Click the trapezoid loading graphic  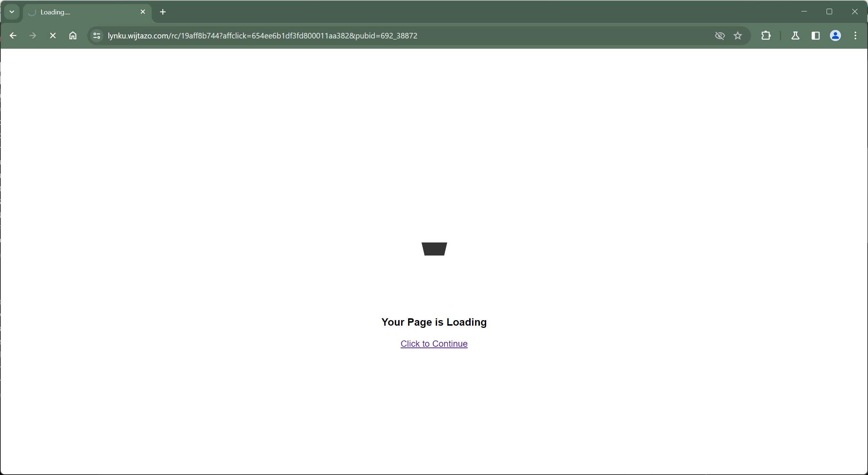point(434,248)
